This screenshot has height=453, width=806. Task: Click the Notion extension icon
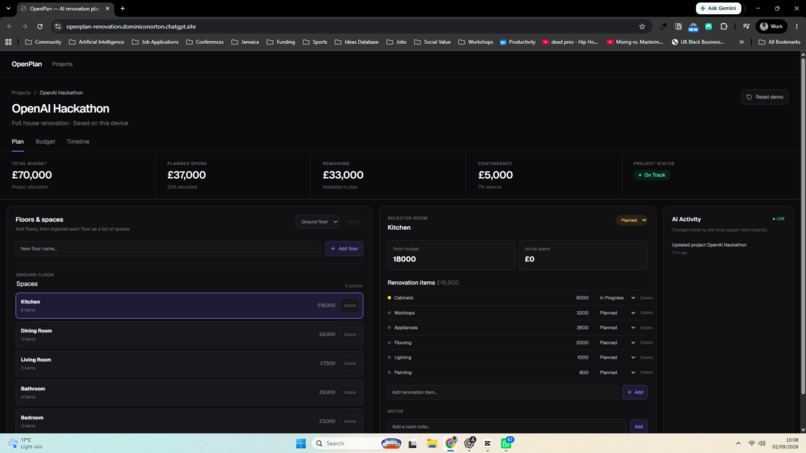point(678,26)
